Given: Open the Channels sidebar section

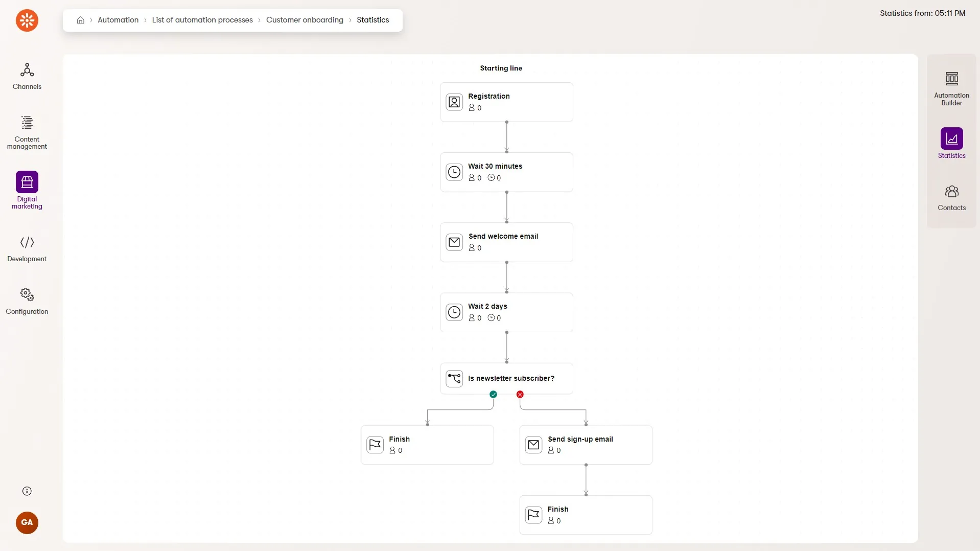Looking at the screenshot, I should pyautogui.click(x=27, y=76).
